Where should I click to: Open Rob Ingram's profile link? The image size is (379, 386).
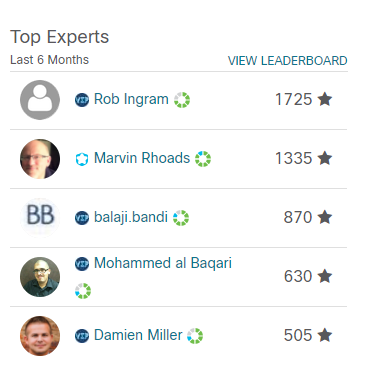[x=131, y=99]
